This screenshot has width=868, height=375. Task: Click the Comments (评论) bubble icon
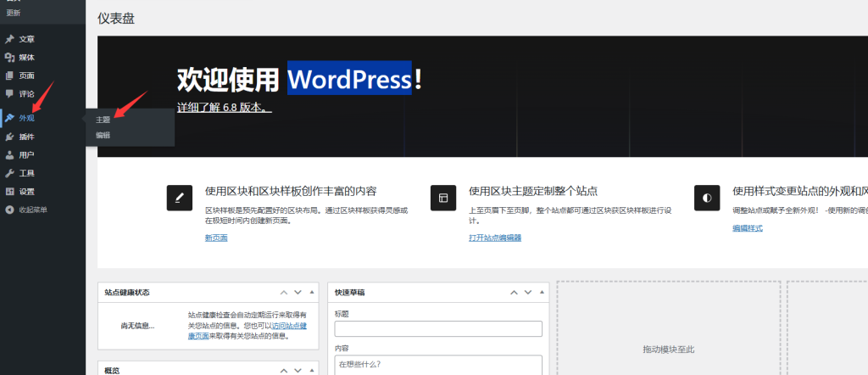click(x=9, y=93)
